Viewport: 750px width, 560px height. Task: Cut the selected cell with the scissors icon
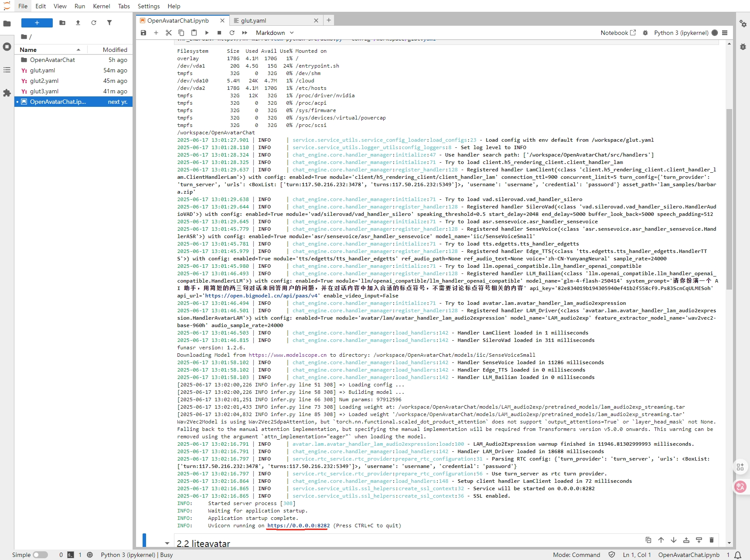coord(169,33)
